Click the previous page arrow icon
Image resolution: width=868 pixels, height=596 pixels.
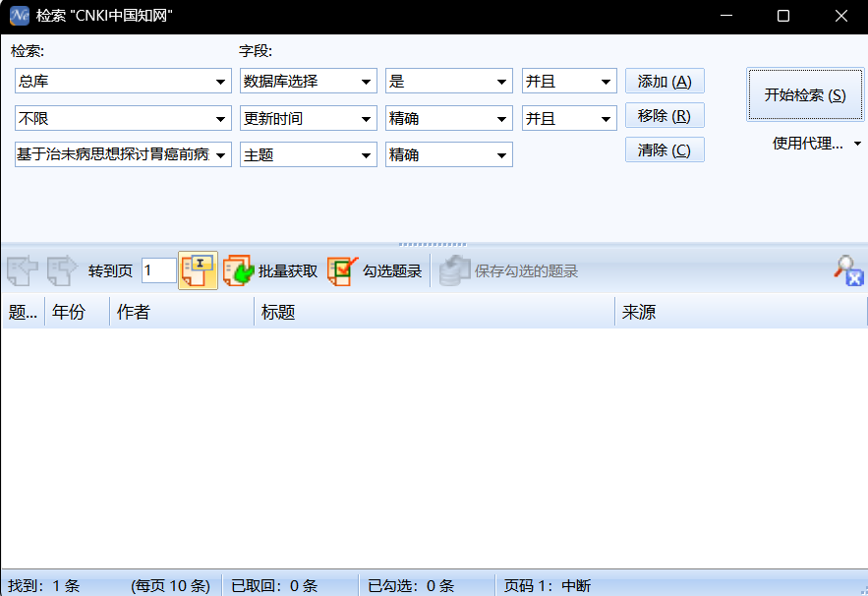point(23,270)
